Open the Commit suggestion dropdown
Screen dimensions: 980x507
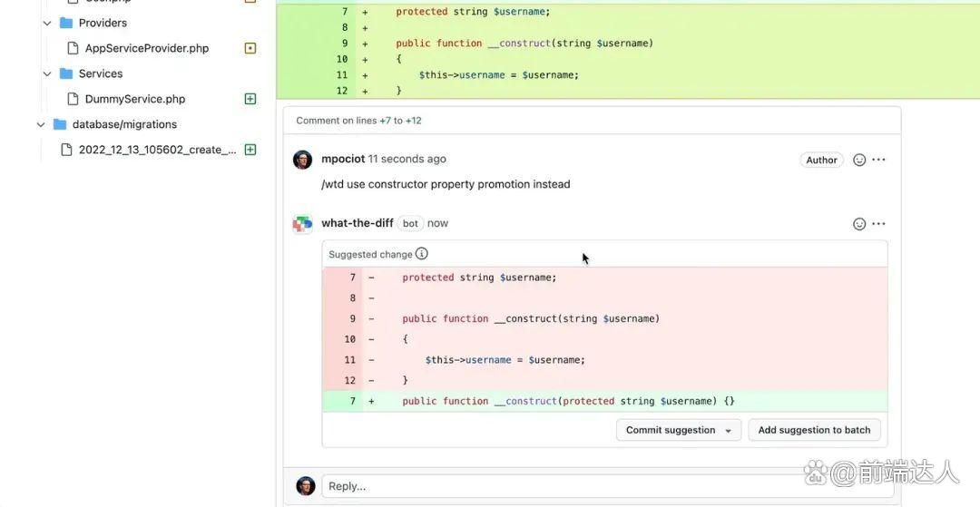(x=728, y=431)
